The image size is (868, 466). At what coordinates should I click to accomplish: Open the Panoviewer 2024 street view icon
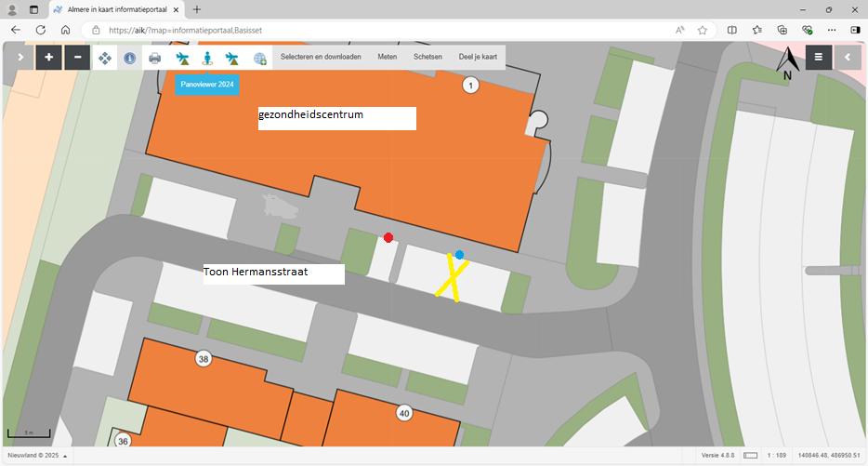(x=207, y=59)
